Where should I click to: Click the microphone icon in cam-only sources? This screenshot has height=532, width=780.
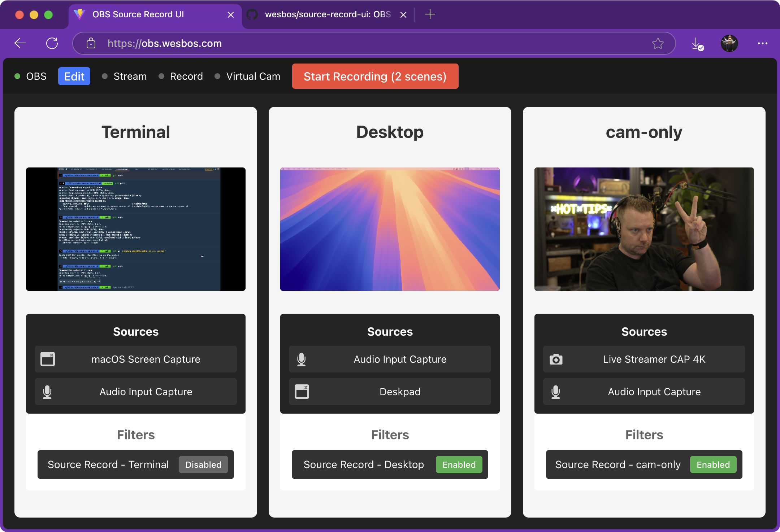[556, 392]
